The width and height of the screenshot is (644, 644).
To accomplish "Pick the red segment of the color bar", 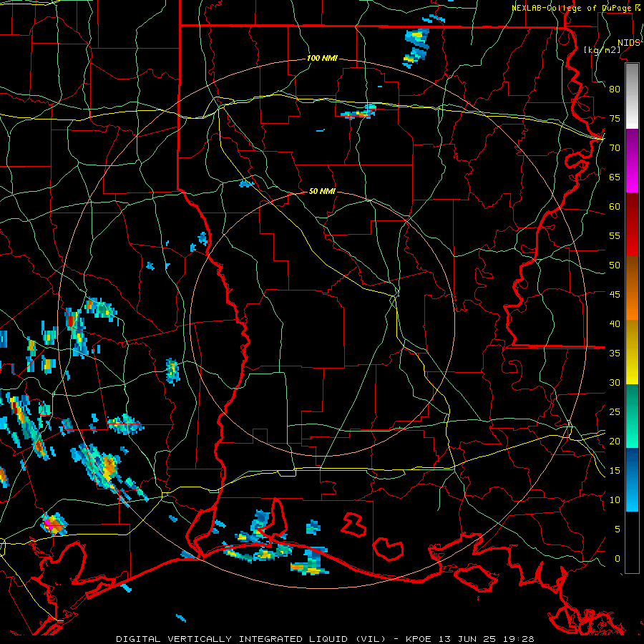I will [632, 225].
